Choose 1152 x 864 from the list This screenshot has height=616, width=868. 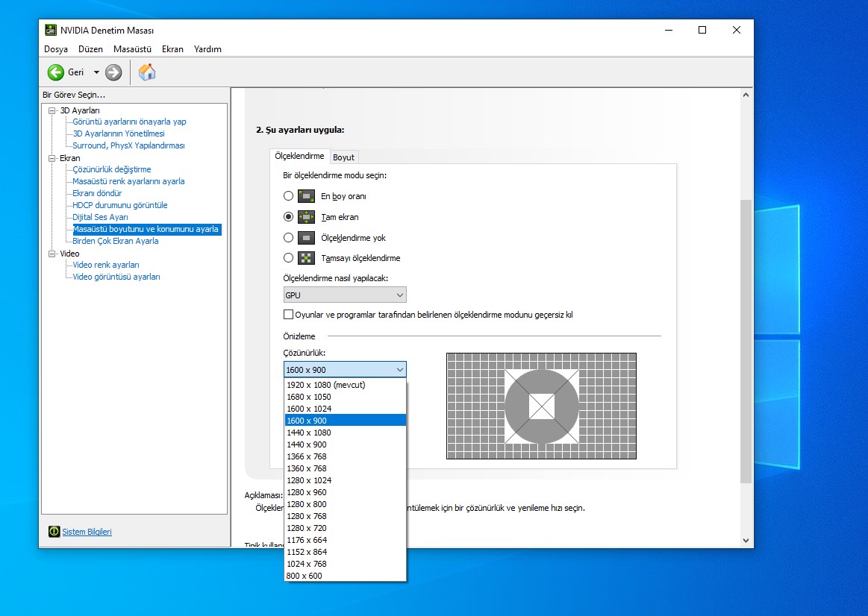click(346, 552)
